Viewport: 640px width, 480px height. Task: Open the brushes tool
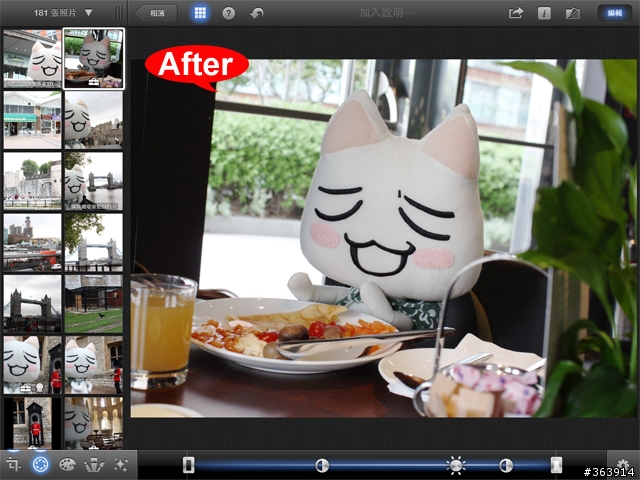pos(94,464)
